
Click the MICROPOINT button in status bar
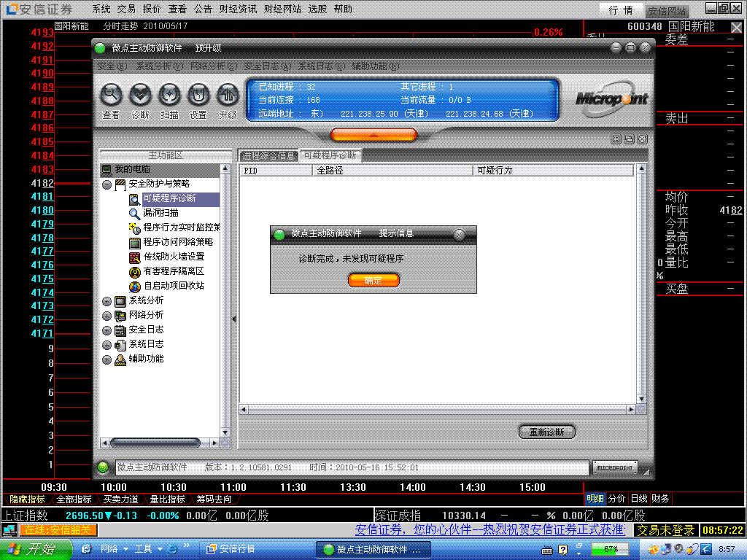tap(615, 467)
